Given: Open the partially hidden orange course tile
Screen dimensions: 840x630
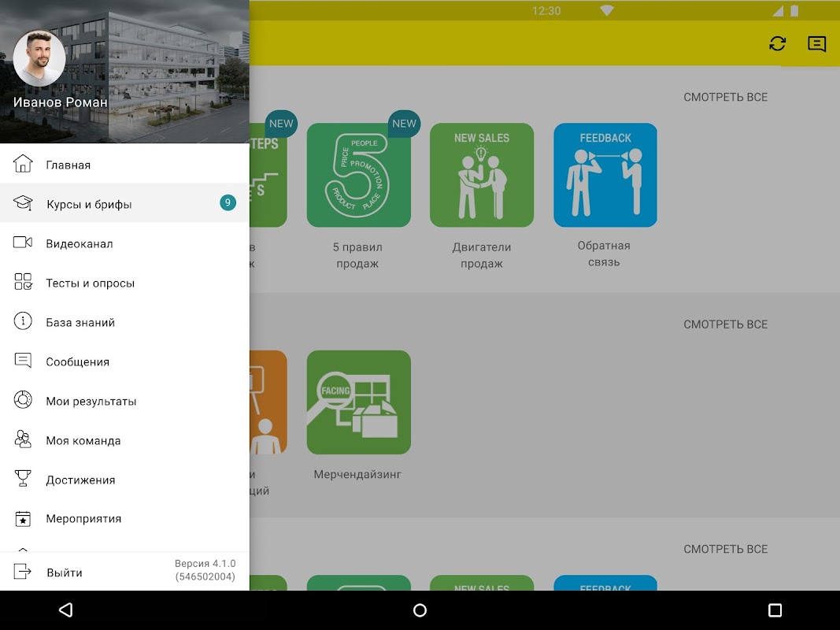Looking at the screenshot, I should [268, 402].
